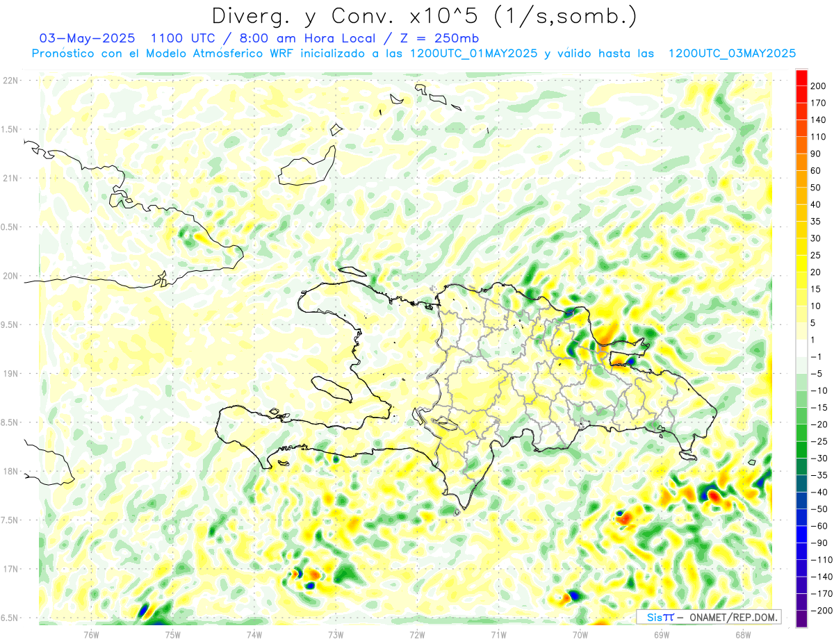This screenshot has width=834, height=644.
Task: Click the '-110' colorbar value
Action: [821, 560]
